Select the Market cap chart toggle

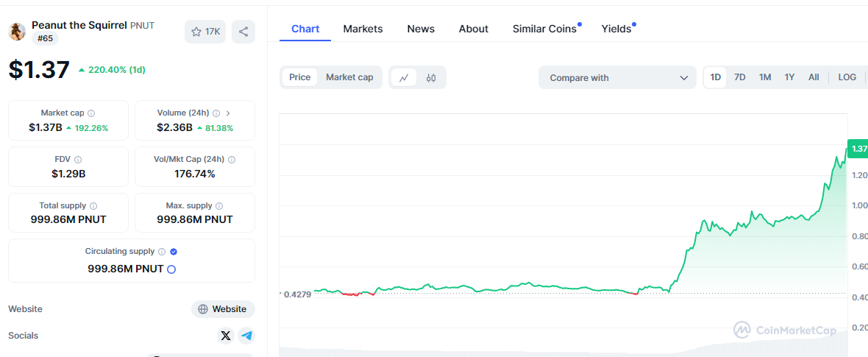click(349, 77)
